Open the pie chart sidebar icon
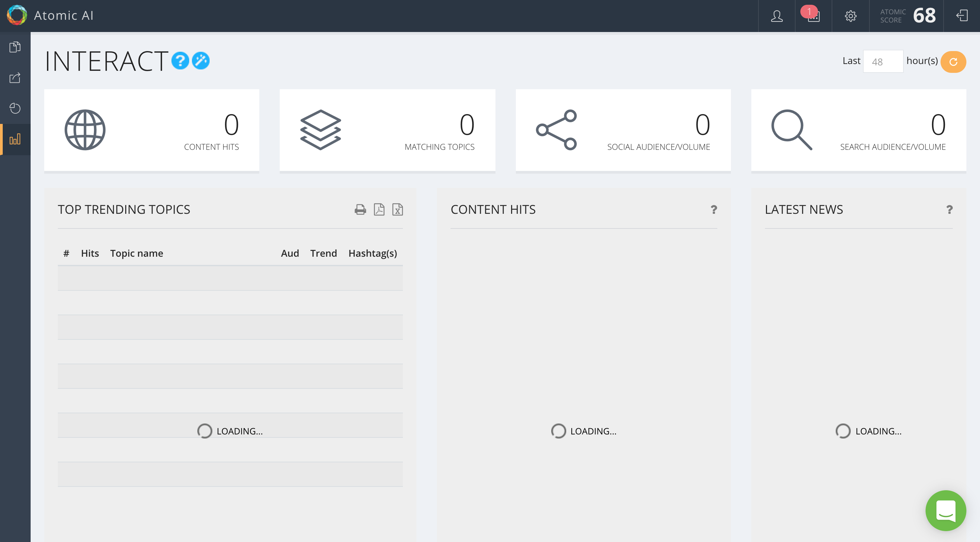This screenshot has width=980, height=542. pyautogui.click(x=15, y=109)
